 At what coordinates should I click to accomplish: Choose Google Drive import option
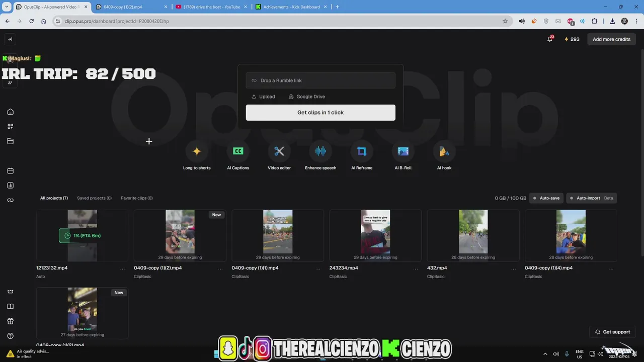[x=306, y=97]
